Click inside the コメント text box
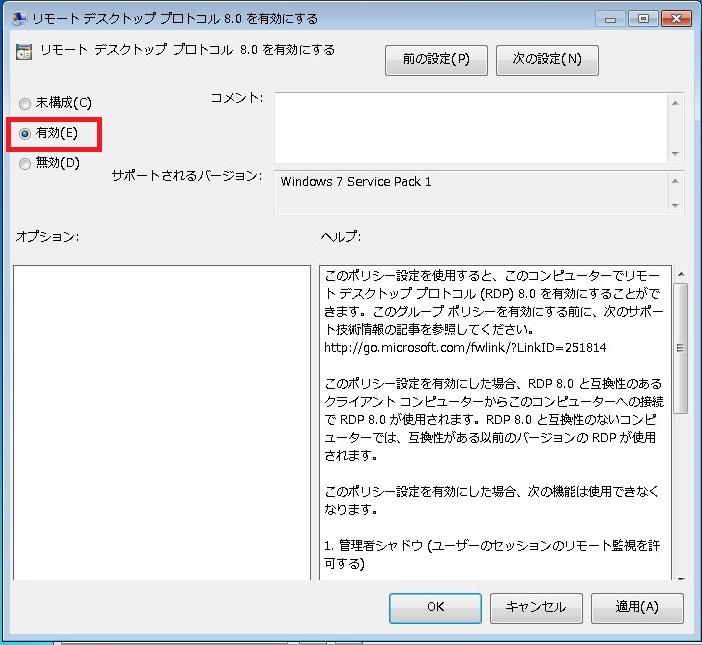The width and height of the screenshot is (702, 645). pos(470,125)
